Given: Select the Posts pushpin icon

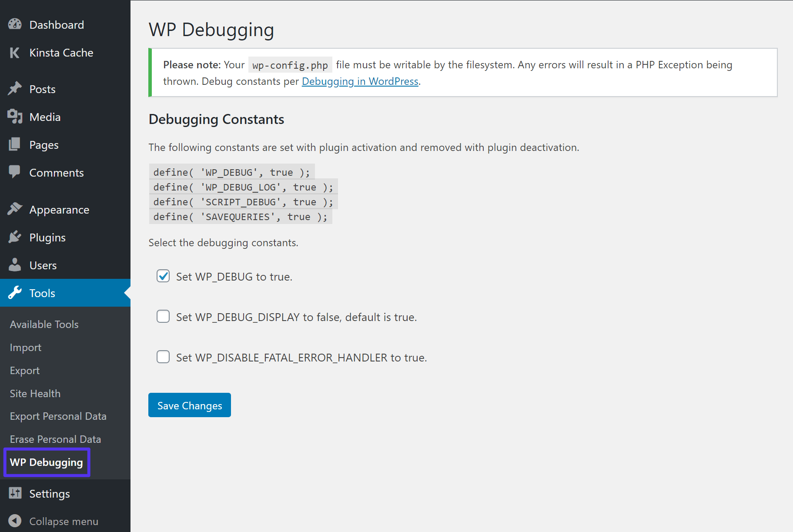Looking at the screenshot, I should pos(14,89).
